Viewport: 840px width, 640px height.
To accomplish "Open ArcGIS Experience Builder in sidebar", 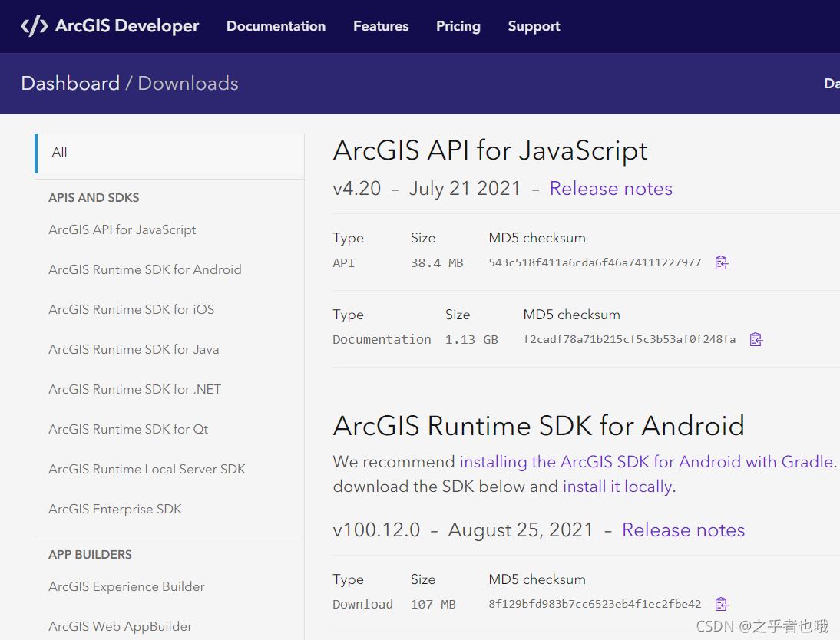I will (127, 586).
